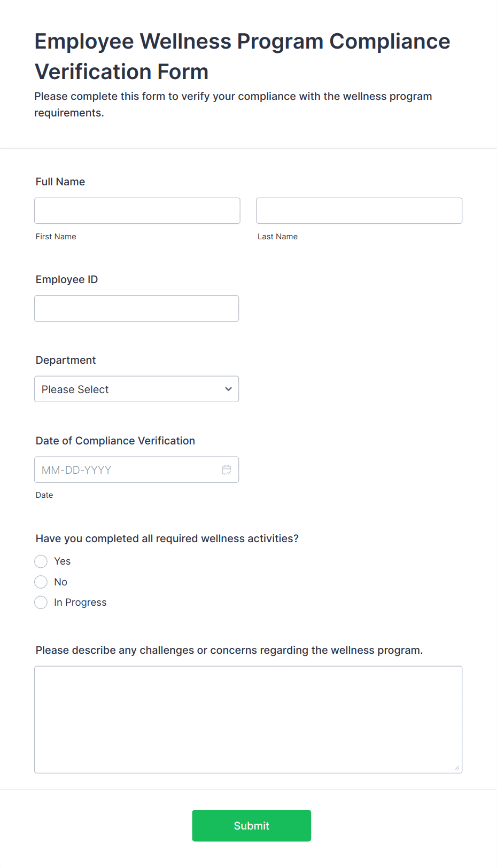Choose the In Progress radio option

click(41, 603)
